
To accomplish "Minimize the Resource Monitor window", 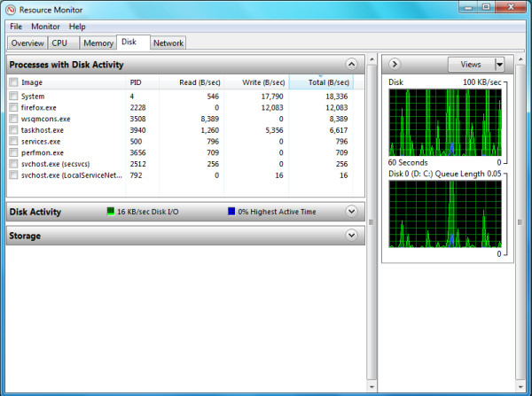I will (x=468, y=7).
